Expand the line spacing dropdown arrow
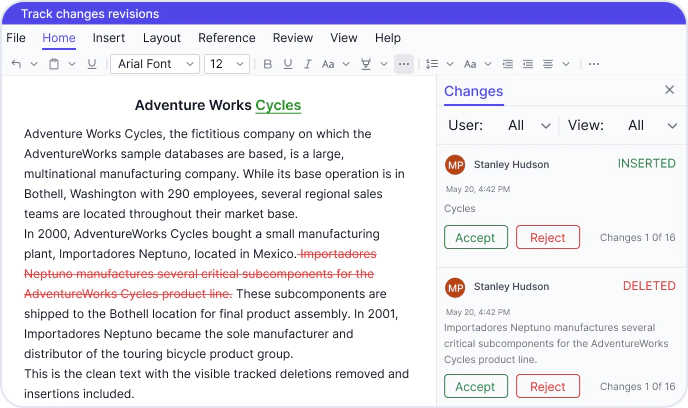688x408 pixels. 450,64
